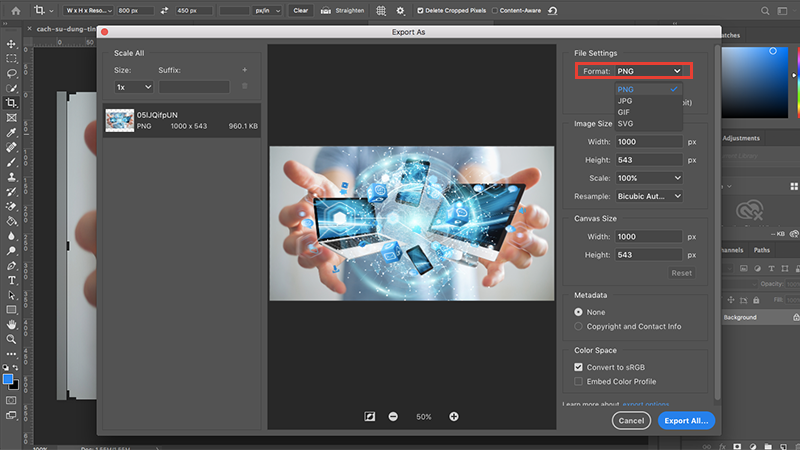The width and height of the screenshot is (800, 450).
Task: Select the Eyedropper tool
Action: coord(11,133)
